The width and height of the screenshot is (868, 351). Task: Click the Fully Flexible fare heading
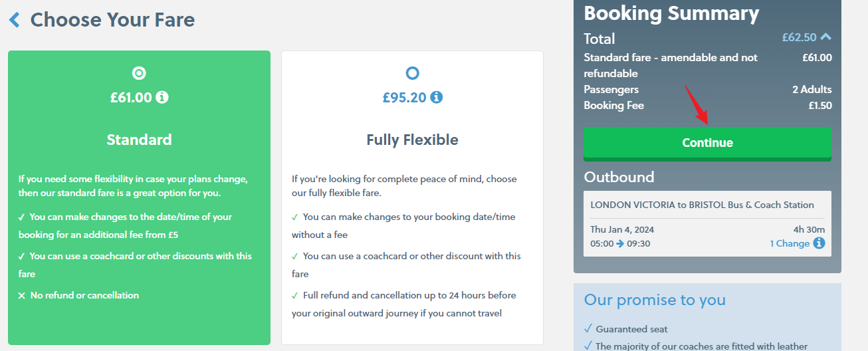click(x=412, y=140)
